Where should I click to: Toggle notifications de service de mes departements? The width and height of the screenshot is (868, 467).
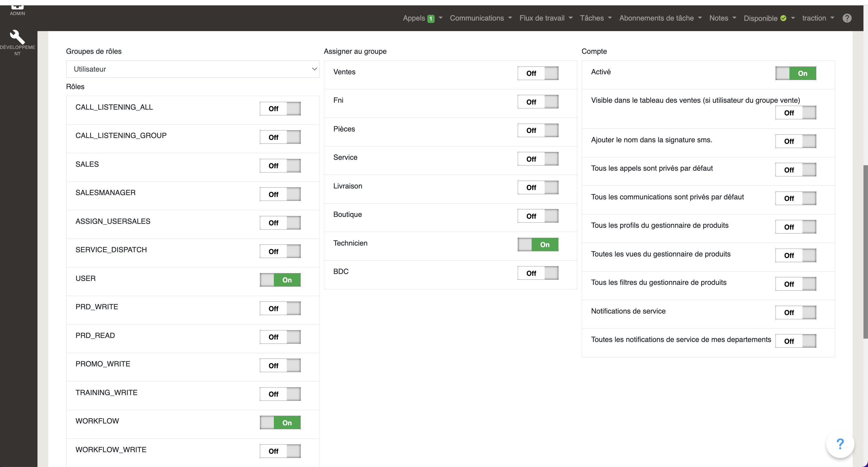pyautogui.click(x=795, y=341)
